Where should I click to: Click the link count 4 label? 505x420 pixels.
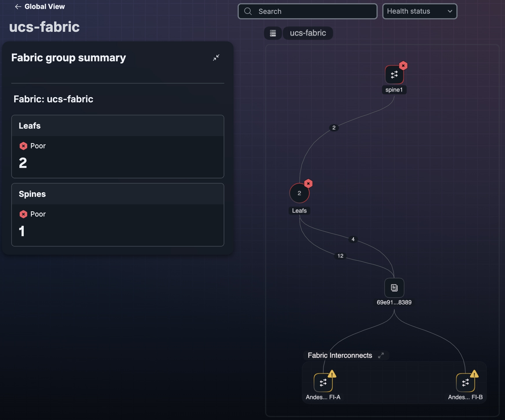353,239
